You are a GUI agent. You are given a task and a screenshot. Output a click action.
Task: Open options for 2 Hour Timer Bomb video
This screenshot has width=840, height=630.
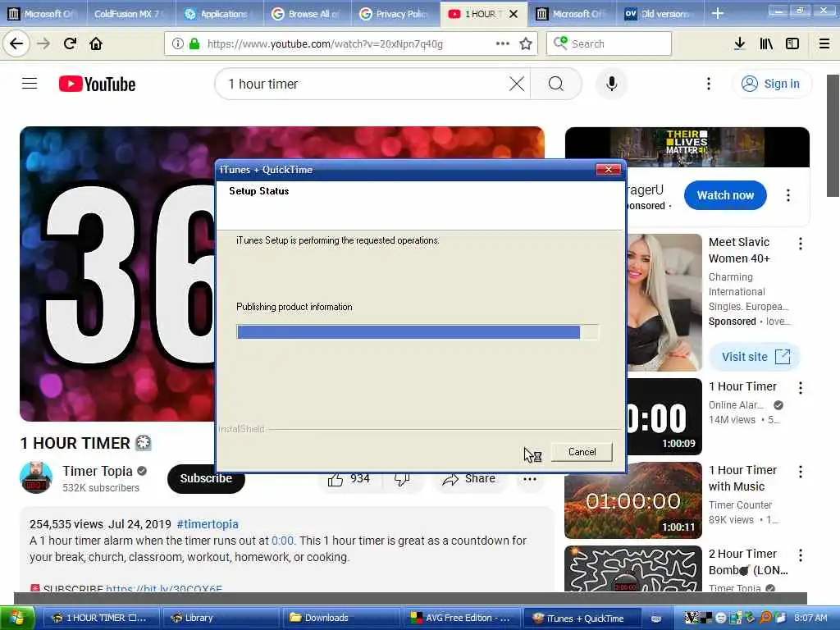click(801, 555)
